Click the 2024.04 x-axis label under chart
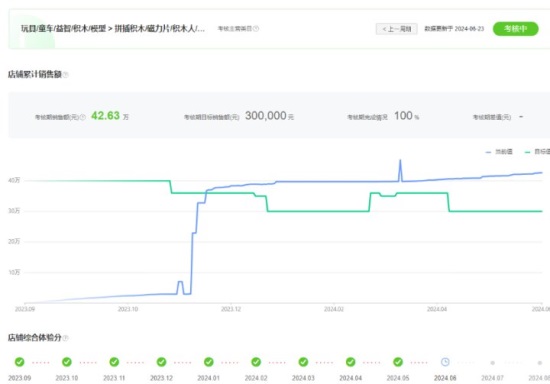This screenshot has height=384, width=550. coord(437,309)
